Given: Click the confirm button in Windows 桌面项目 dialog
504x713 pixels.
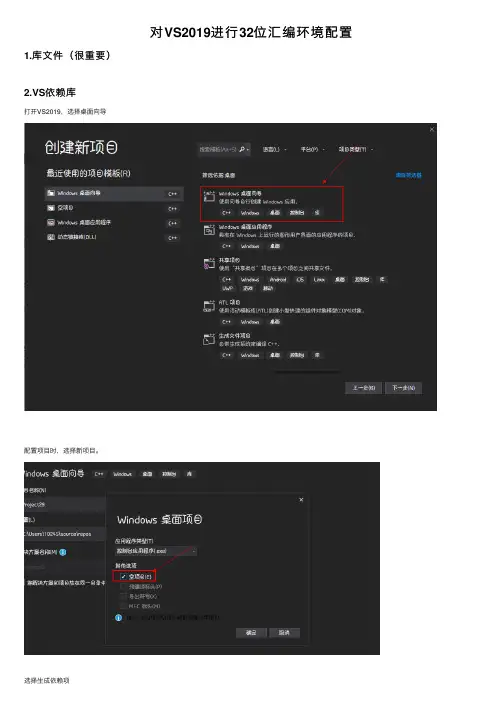Looking at the screenshot, I should [x=251, y=633].
